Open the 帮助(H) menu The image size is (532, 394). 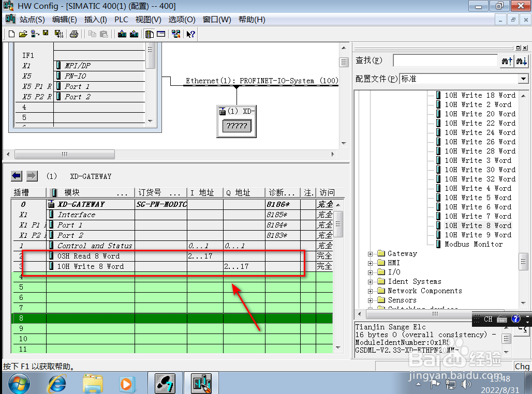252,20
